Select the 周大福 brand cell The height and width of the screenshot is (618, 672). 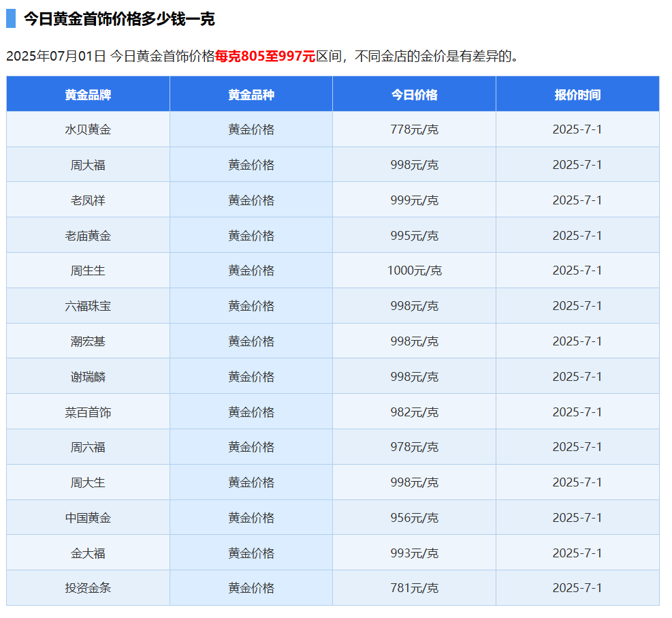pos(88,165)
